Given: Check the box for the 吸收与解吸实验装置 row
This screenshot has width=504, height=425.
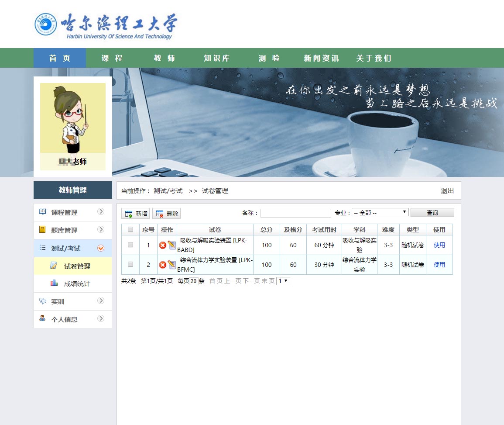Looking at the screenshot, I should tap(130, 245).
